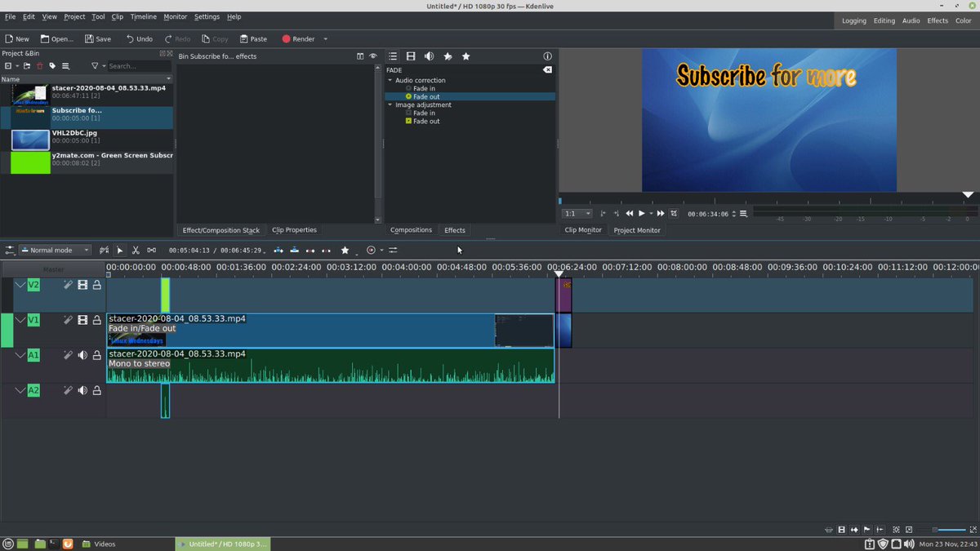980x551 pixels.
Task: Collapse the A2 track header
Action: click(x=20, y=390)
